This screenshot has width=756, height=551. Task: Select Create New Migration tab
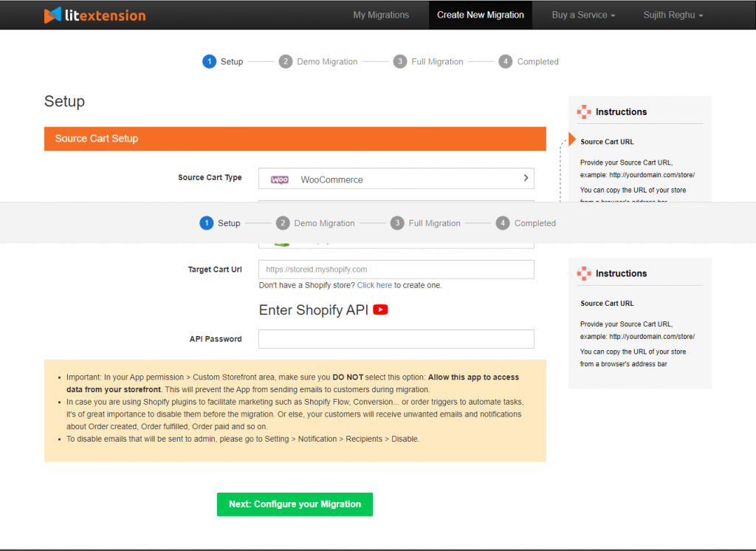480,15
